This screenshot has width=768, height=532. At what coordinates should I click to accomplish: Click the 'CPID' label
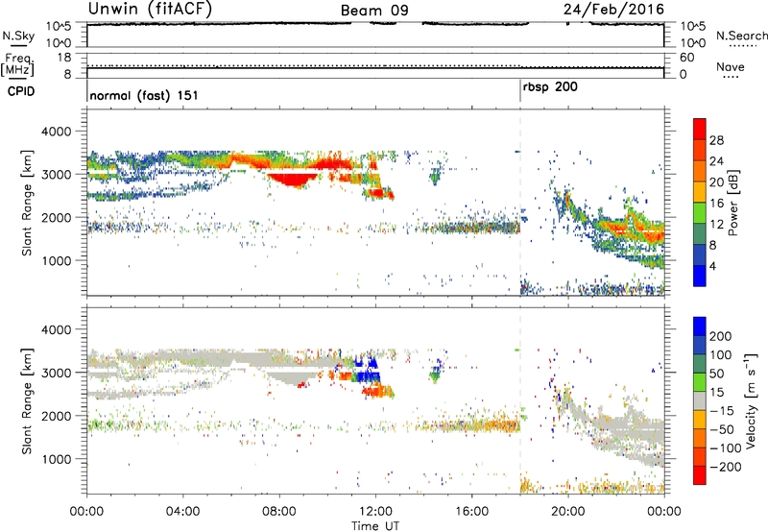click(20, 91)
